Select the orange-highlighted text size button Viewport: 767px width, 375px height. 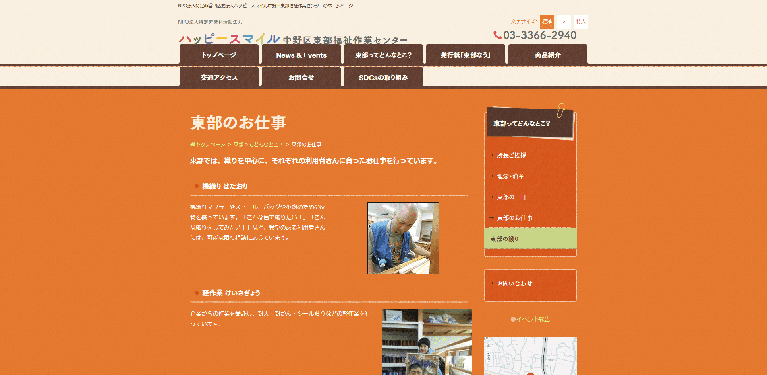tap(547, 22)
